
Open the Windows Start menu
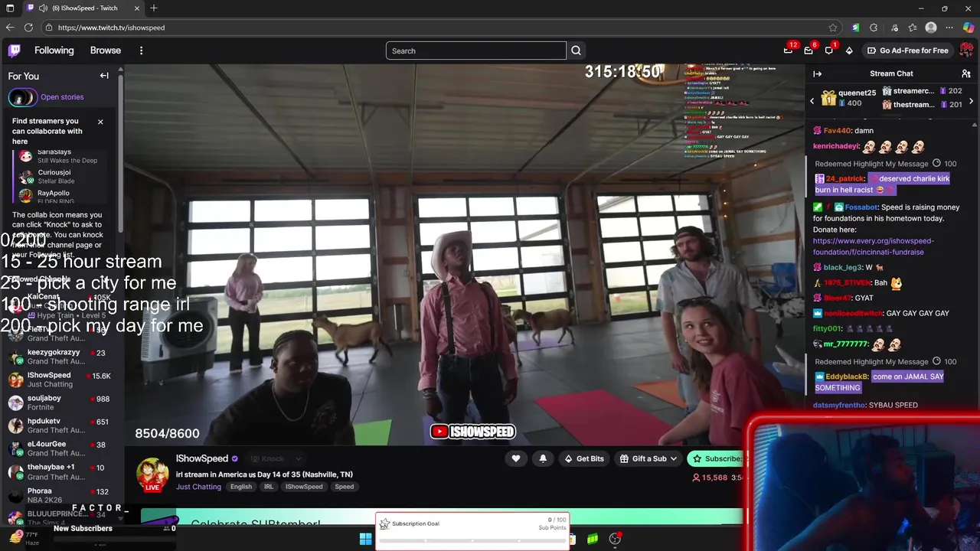coord(365,539)
